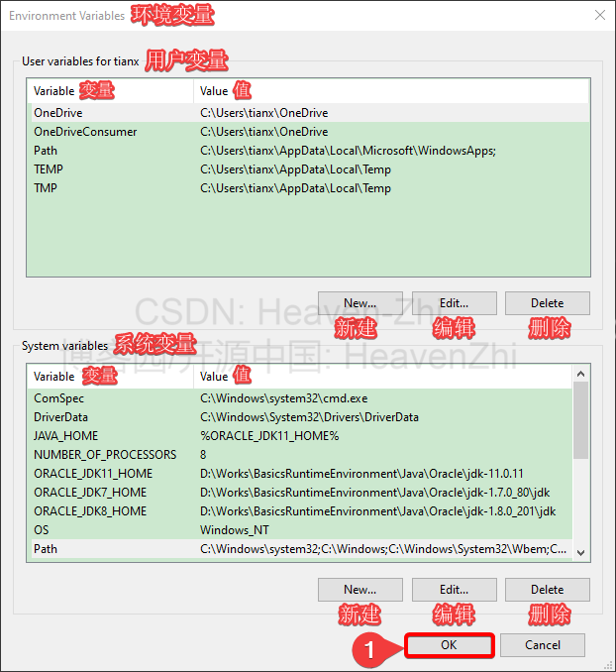Viewport: 616px width, 672px height.
Task: Click Delete under user variables
Action: pos(547,303)
